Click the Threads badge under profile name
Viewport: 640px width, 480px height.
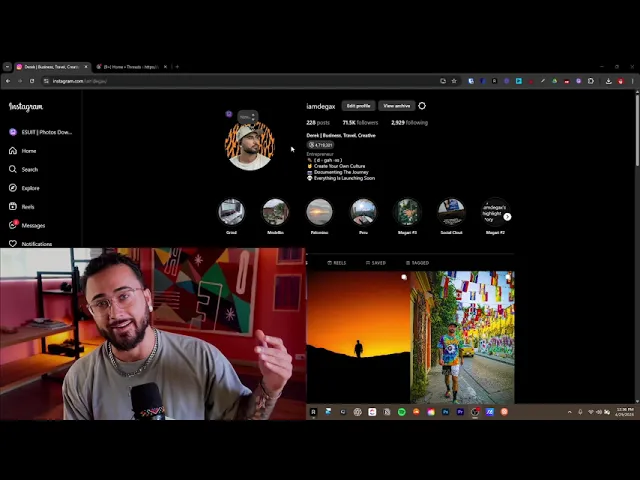(x=320, y=145)
